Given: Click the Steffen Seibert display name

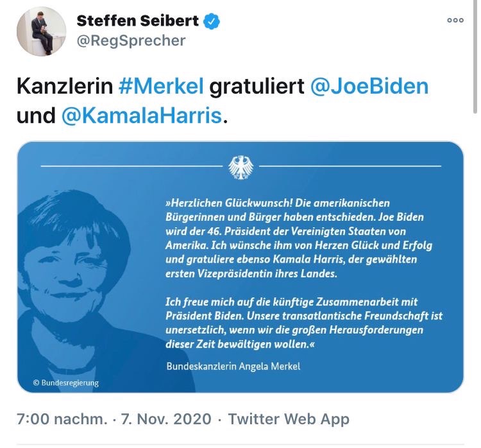Looking at the screenshot, I should 137,21.
